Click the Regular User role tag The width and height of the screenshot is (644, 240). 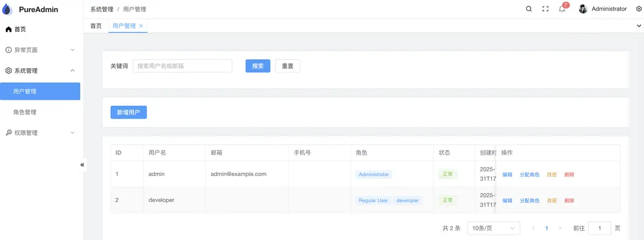(374, 201)
